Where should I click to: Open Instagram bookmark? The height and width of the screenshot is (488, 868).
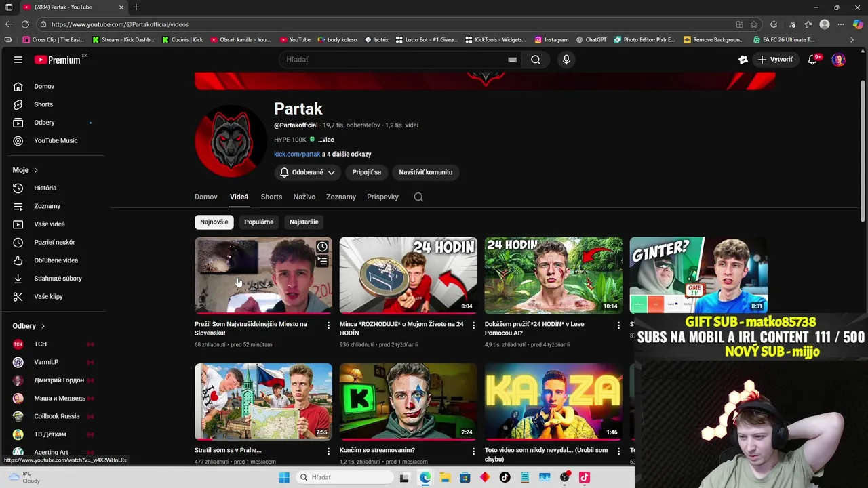coord(551,39)
